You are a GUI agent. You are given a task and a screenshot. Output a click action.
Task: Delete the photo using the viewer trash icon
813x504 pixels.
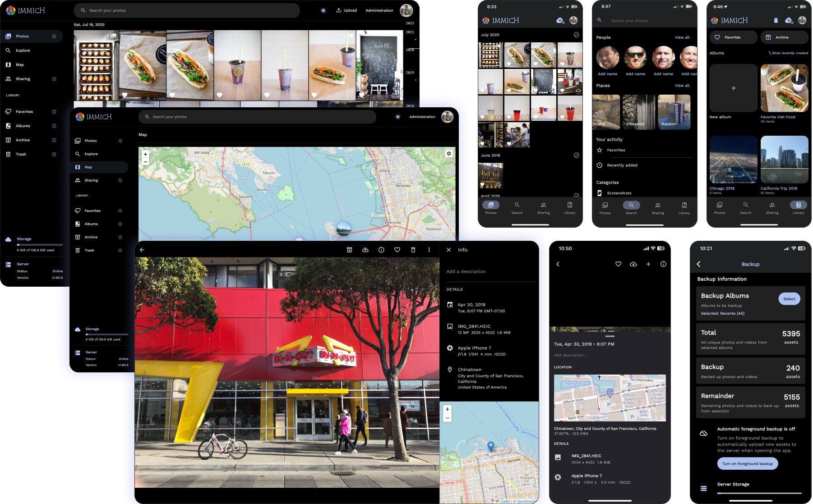413,250
